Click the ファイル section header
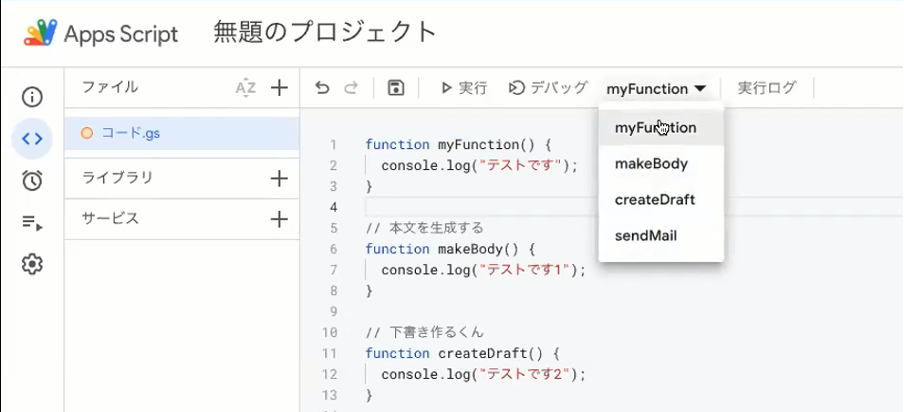 [110, 88]
